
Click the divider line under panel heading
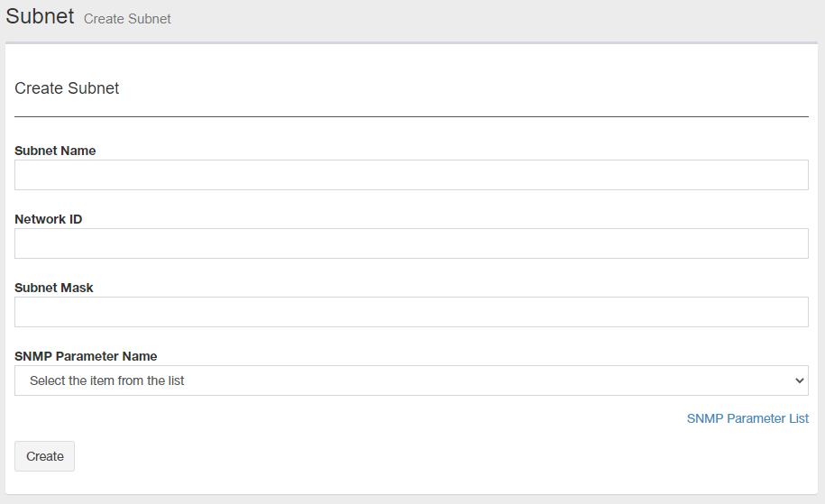pos(411,116)
